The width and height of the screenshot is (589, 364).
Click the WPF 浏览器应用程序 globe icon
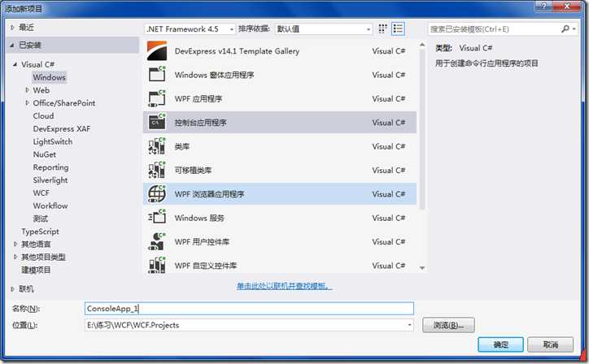tap(157, 193)
